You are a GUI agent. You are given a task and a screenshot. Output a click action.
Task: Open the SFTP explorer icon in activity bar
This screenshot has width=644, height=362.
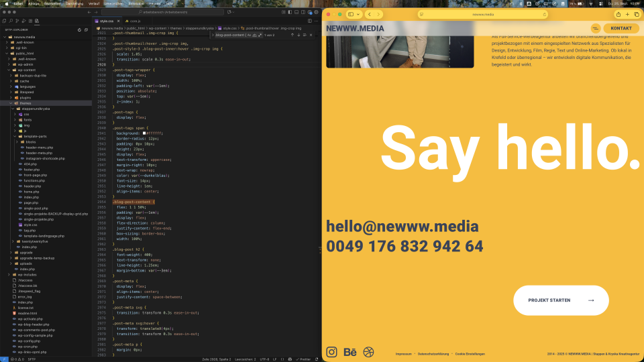pos(37,21)
